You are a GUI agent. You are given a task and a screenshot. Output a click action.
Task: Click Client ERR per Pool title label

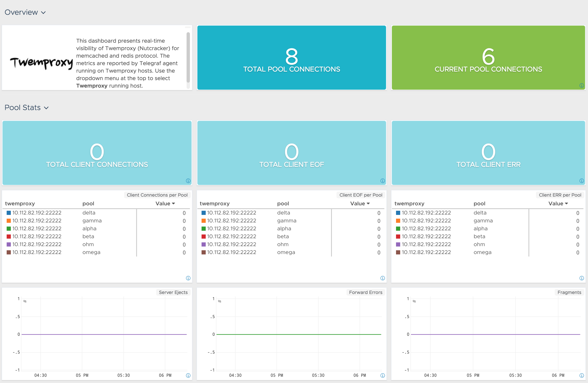pos(560,195)
